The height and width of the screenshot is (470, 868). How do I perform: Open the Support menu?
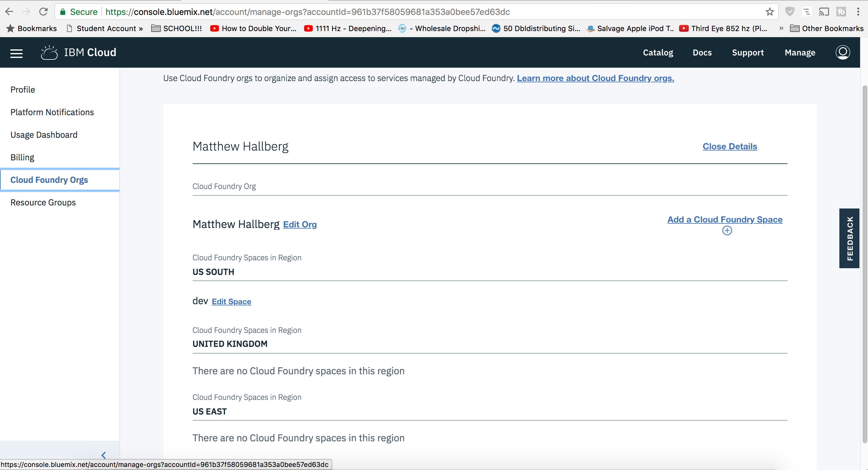point(748,52)
